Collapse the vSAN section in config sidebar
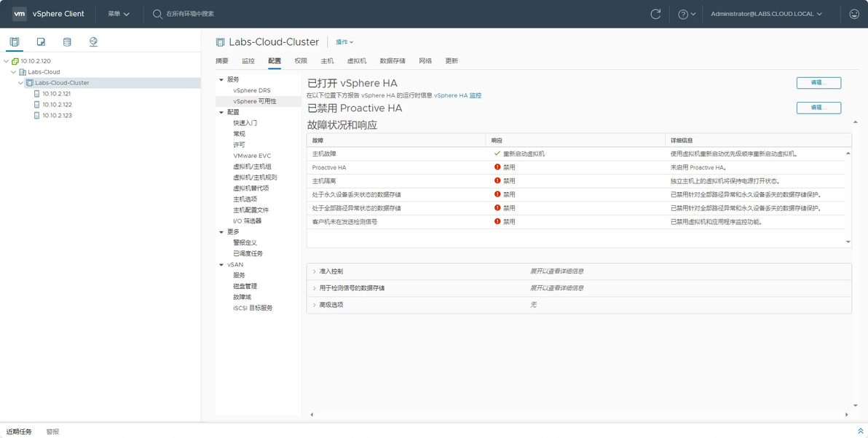868x438 pixels. (x=221, y=264)
